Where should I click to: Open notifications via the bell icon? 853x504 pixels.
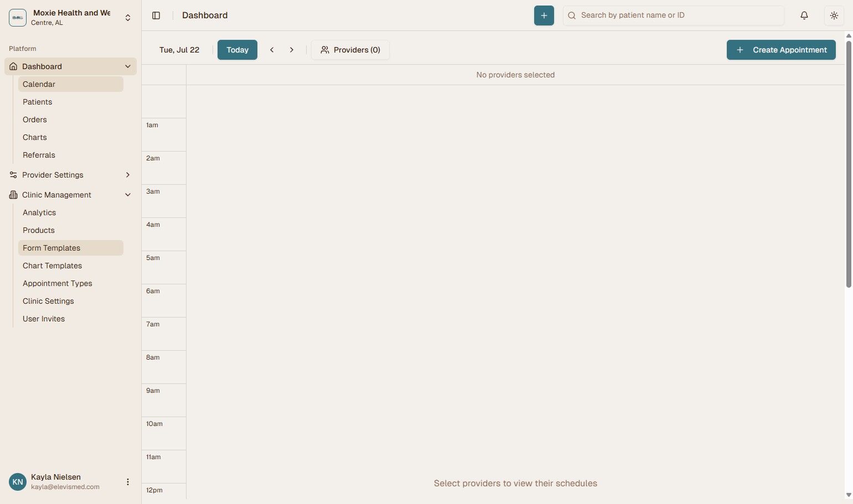[804, 15]
